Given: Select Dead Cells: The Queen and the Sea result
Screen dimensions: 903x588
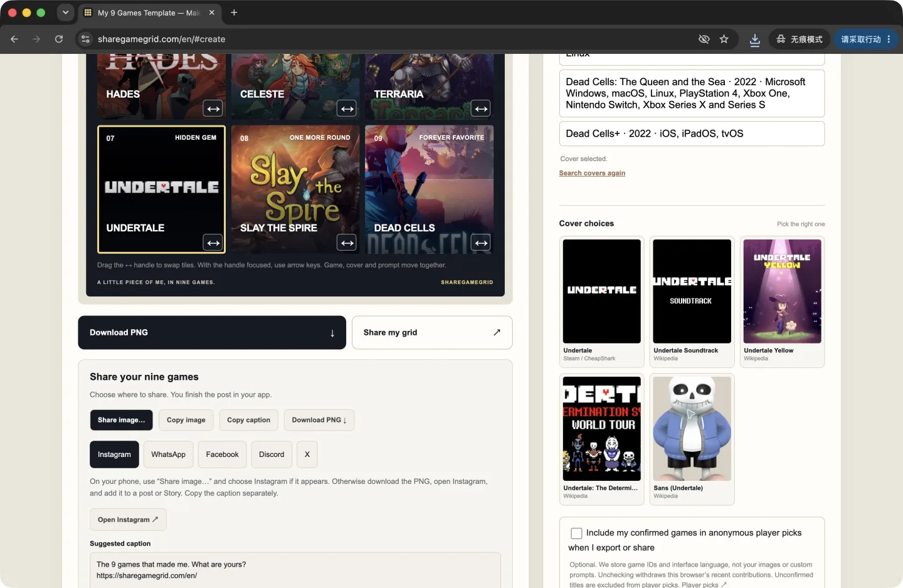Looking at the screenshot, I should pos(692,93).
